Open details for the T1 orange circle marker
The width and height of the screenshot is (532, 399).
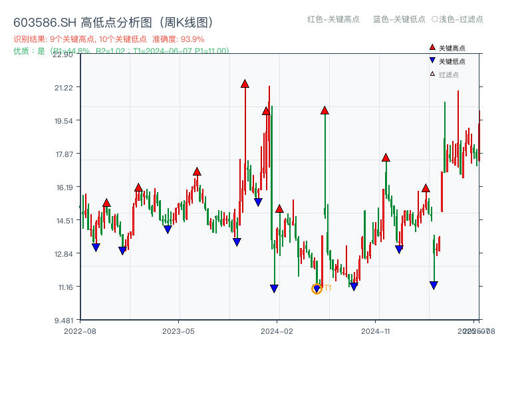tap(317, 289)
